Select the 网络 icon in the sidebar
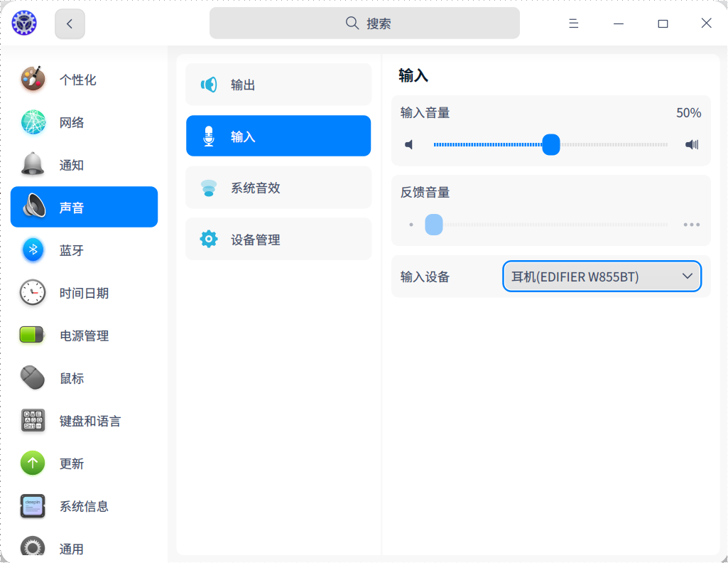The width and height of the screenshot is (728, 563). coord(33,122)
